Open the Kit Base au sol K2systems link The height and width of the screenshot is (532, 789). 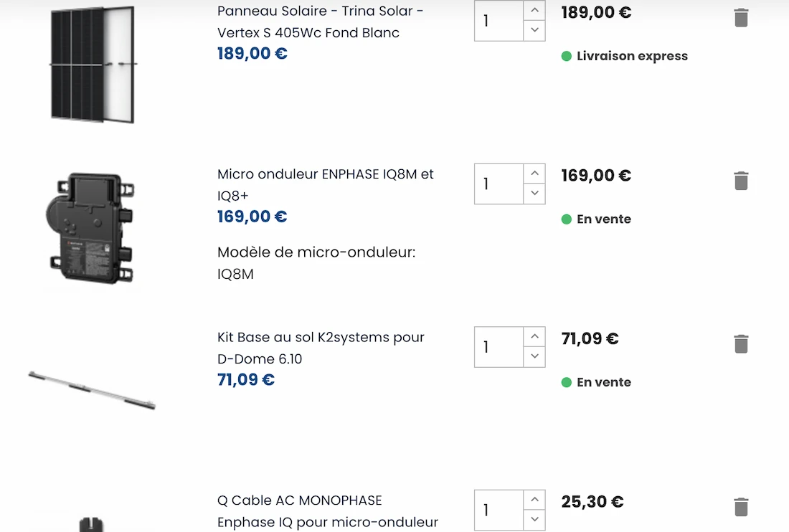coord(321,348)
